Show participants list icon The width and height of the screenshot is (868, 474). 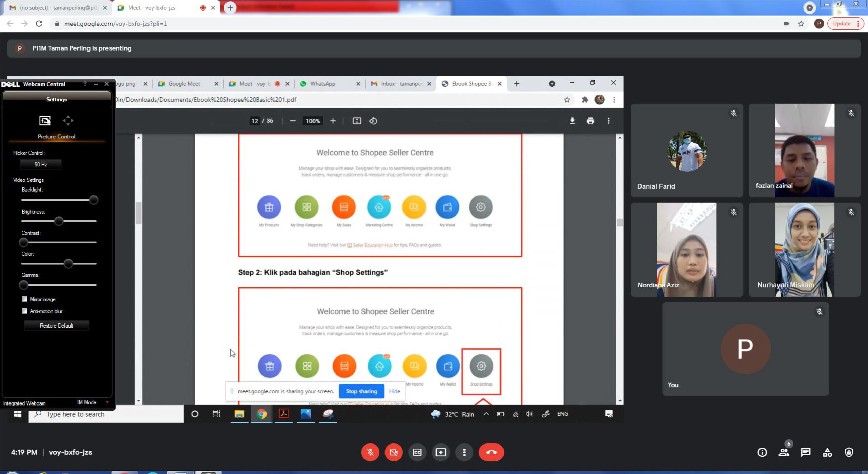click(x=784, y=452)
